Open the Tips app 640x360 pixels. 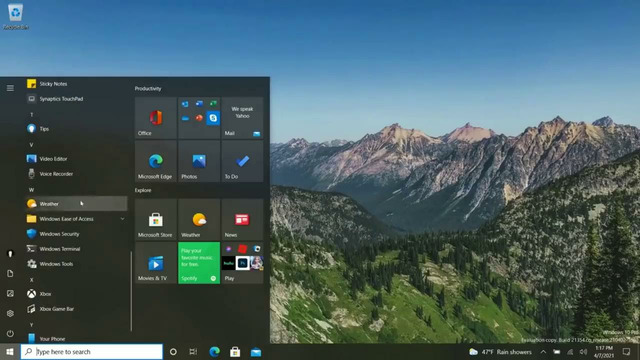click(x=76, y=129)
